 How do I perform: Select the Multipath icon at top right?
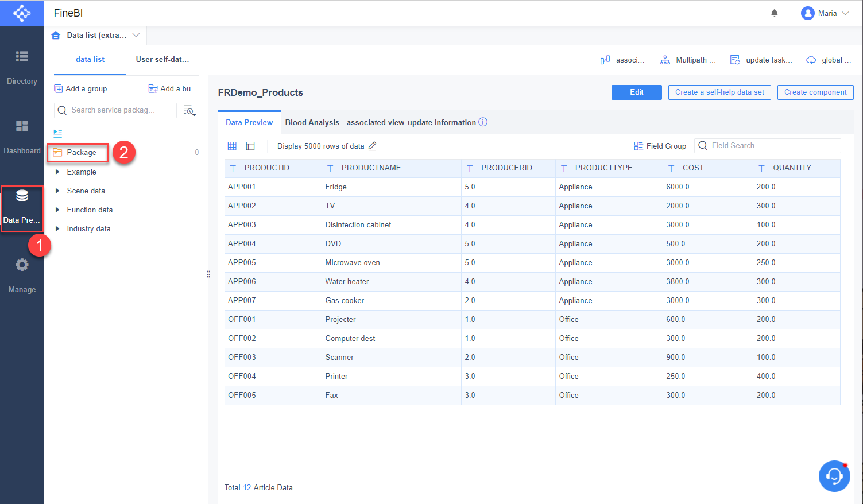665,59
